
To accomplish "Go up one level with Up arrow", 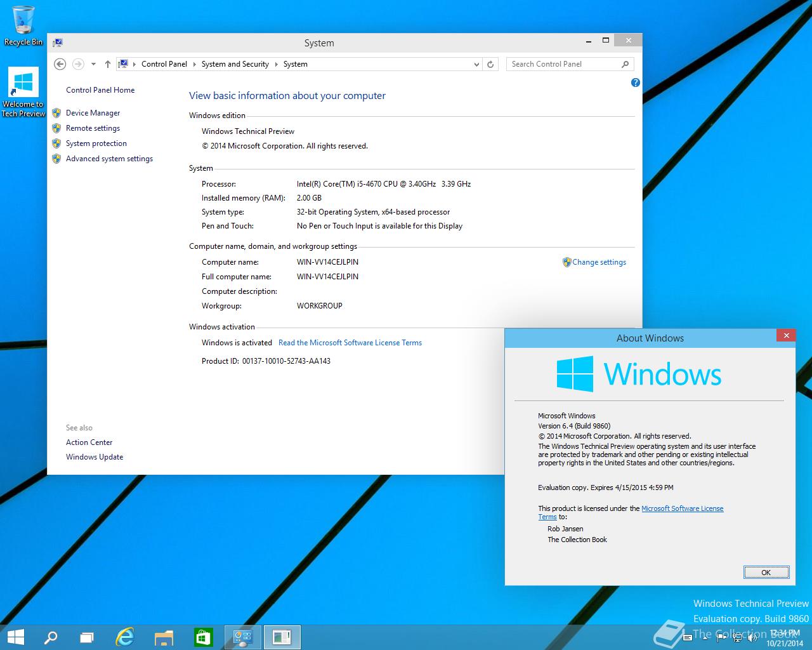I will tap(108, 64).
